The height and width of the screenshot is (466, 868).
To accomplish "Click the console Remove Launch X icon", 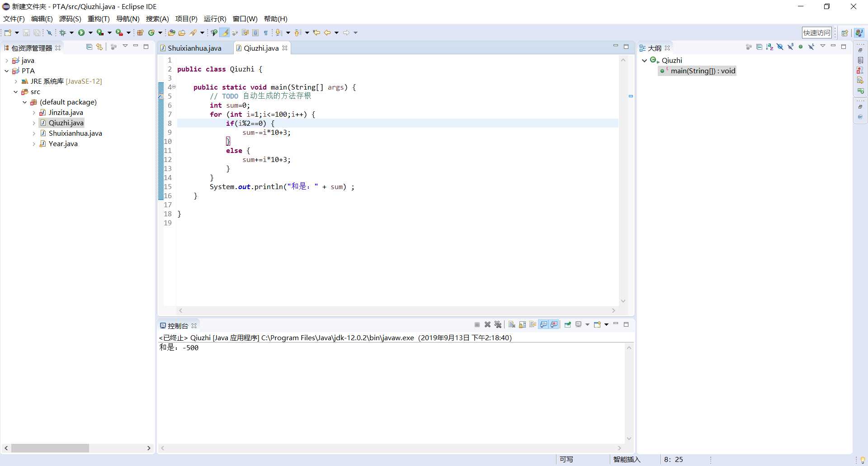I will [x=487, y=324].
